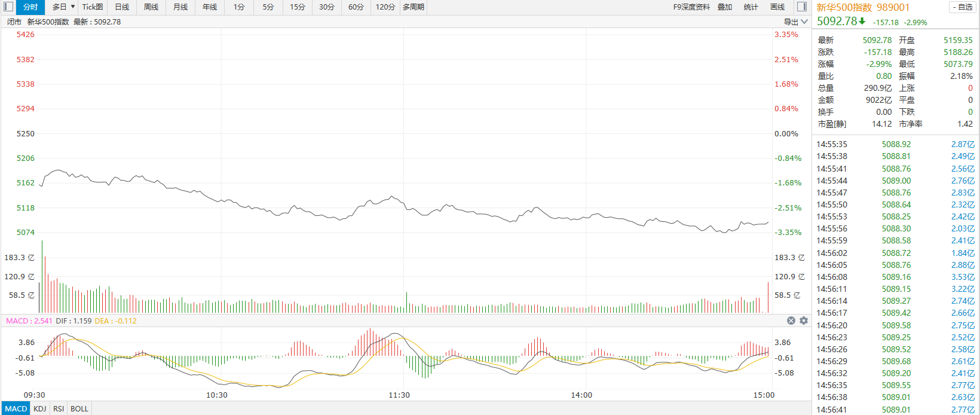The width and height of the screenshot is (980, 415).
Task: Switch to the 日线 daily chart tab
Action: point(122,7)
